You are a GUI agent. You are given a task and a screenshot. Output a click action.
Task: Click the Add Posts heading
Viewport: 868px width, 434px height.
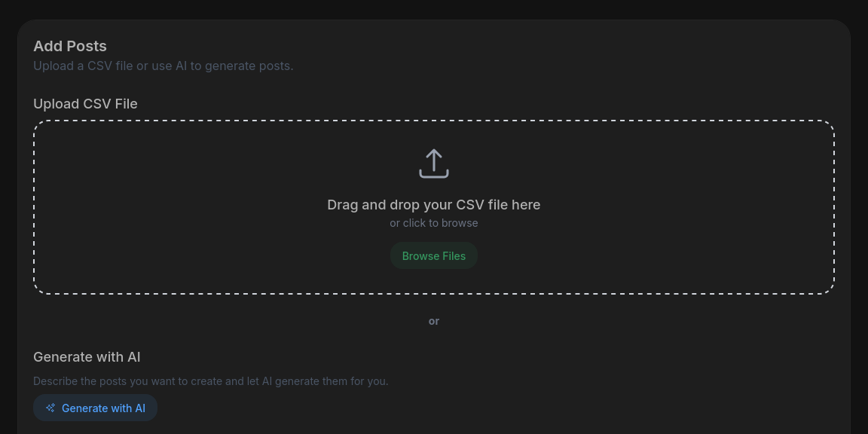(70, 46)
